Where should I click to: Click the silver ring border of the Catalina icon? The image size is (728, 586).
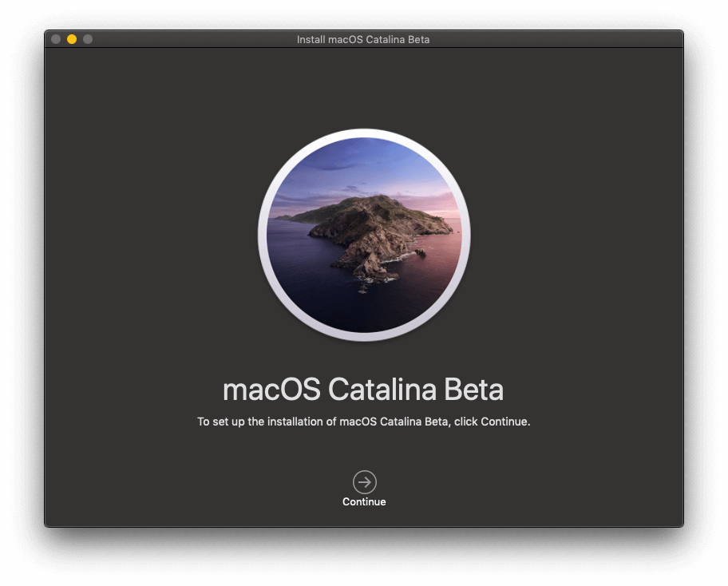(364, 133)
